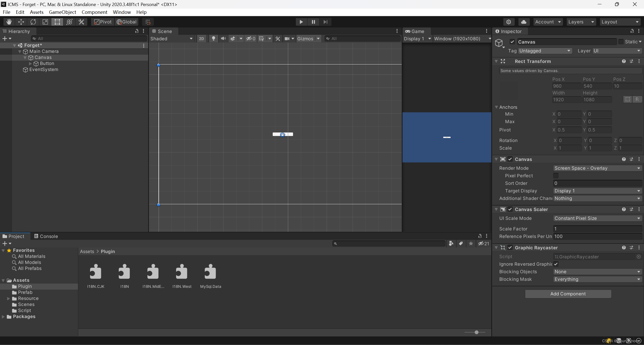Select Canvas item in Hierarchy panel
Viewport: 644px width, 345px height.
pos(42,57)
